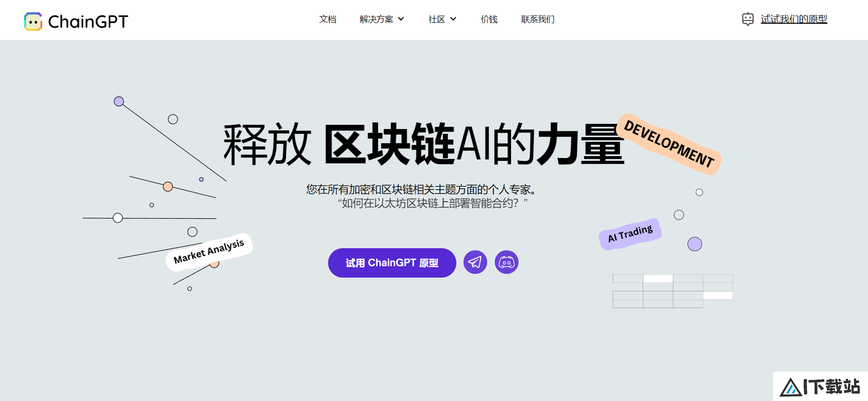Open the 文档 menu item

pos(328,19)
